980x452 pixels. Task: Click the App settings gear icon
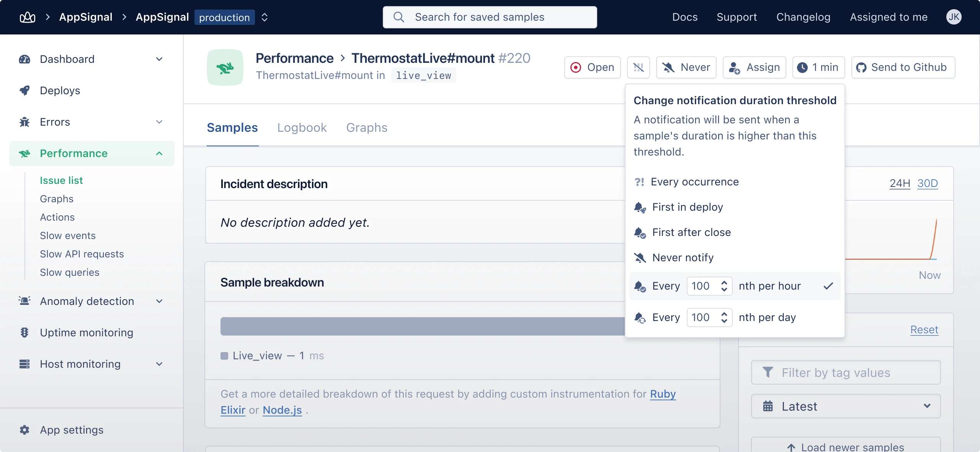24,430
